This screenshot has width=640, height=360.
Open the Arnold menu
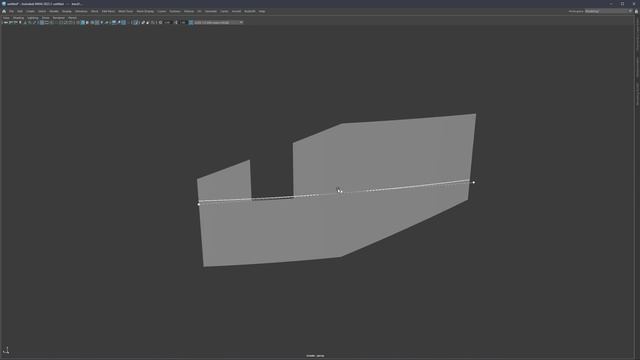(x=236, y=11)
